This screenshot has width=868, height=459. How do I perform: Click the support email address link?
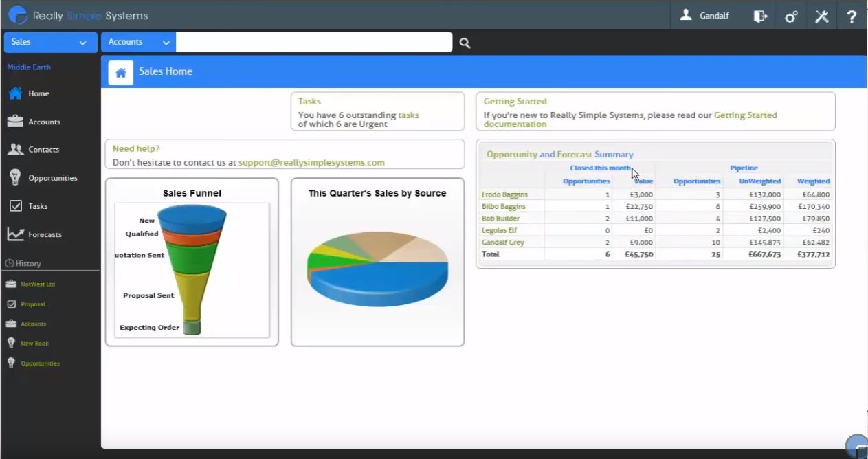point(311,163)
